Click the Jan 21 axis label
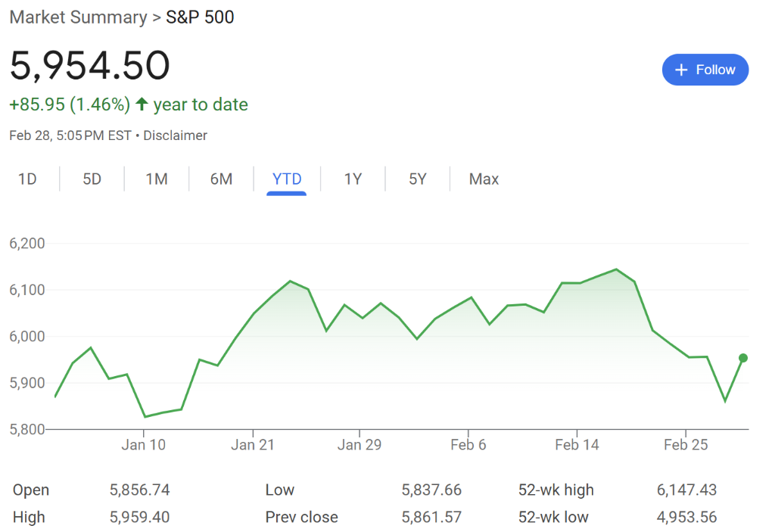The width and height of the screenshot is (775, 532). tap(253, 445)
